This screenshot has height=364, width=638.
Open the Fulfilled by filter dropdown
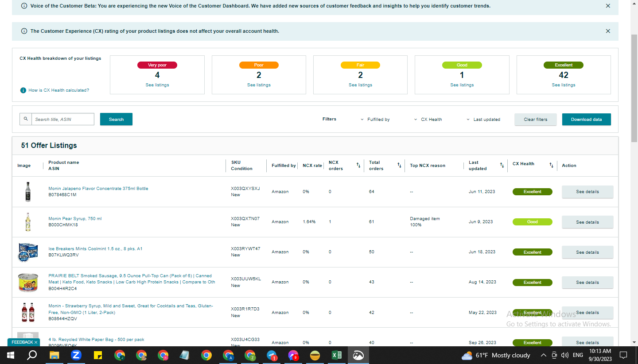pyautogui.click(x=375, y=120)
